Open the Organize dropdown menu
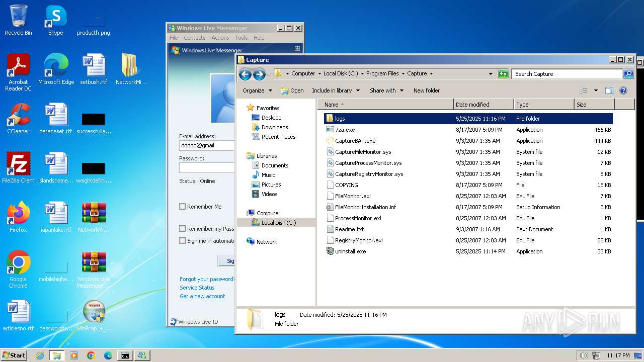Screen dimensions: 644x362 (257, 90)
